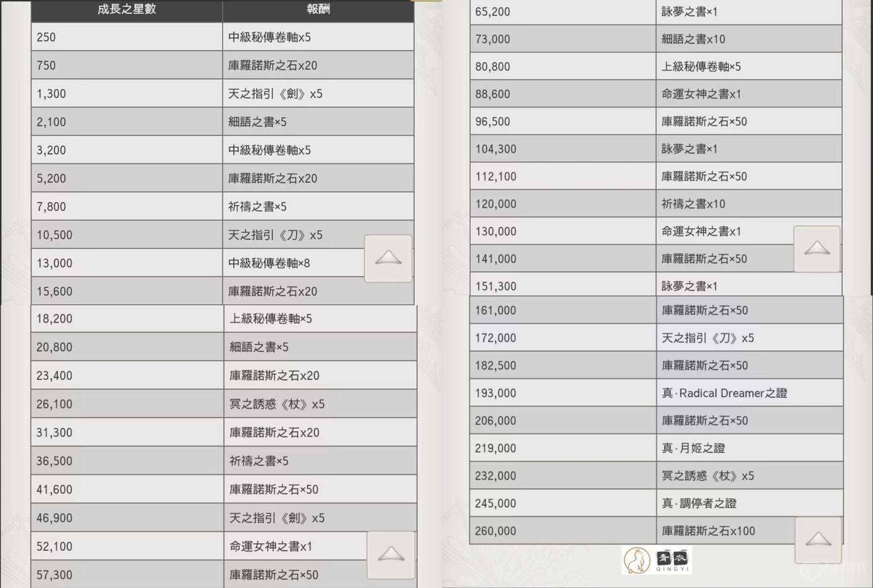
Task: Click the 20,800 star count cell
Action: click(127, 347)
